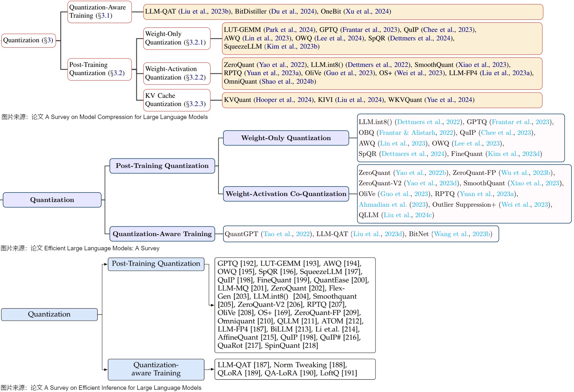
Task: Click the bold Quantization-Aware Training blue box
Action: pyautogui.click(x=162, y=234)
